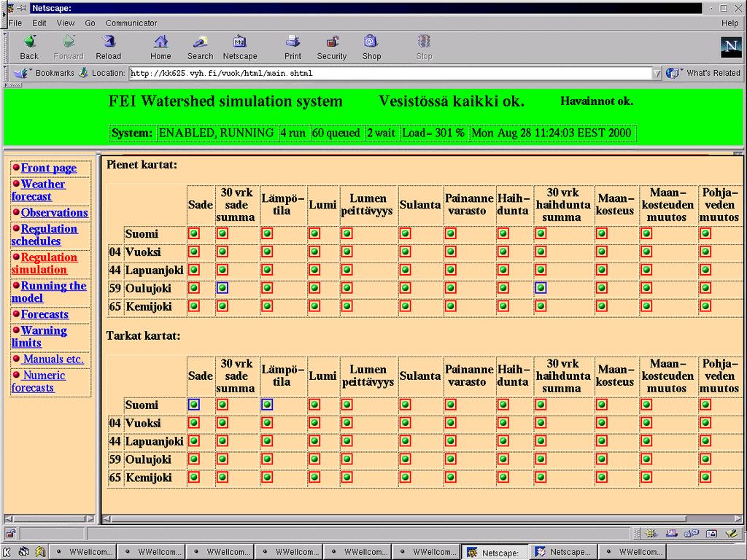Click the 'Tarkat kartat:' heading

(143, 335)
